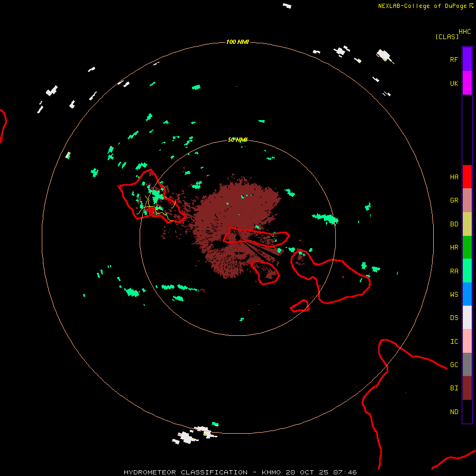The image size is (476, 476).
Task: Click the RF legend label
Action: (x=454, y=59)
